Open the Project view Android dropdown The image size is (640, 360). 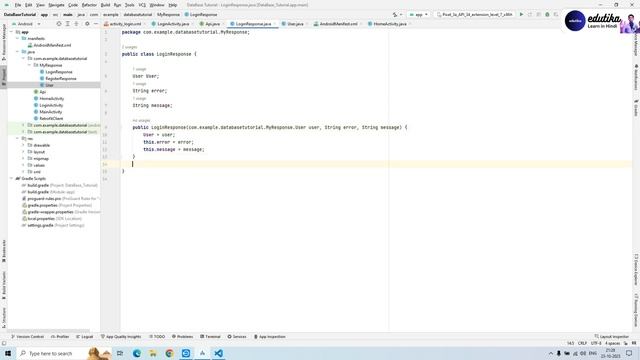[26, 24]
